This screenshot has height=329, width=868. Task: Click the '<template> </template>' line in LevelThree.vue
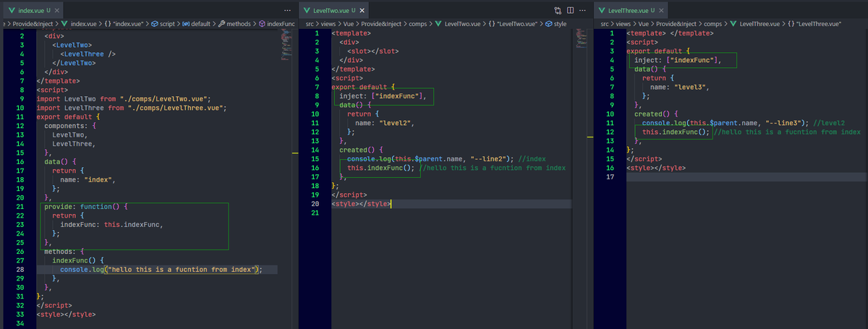(x=669, y=33)
